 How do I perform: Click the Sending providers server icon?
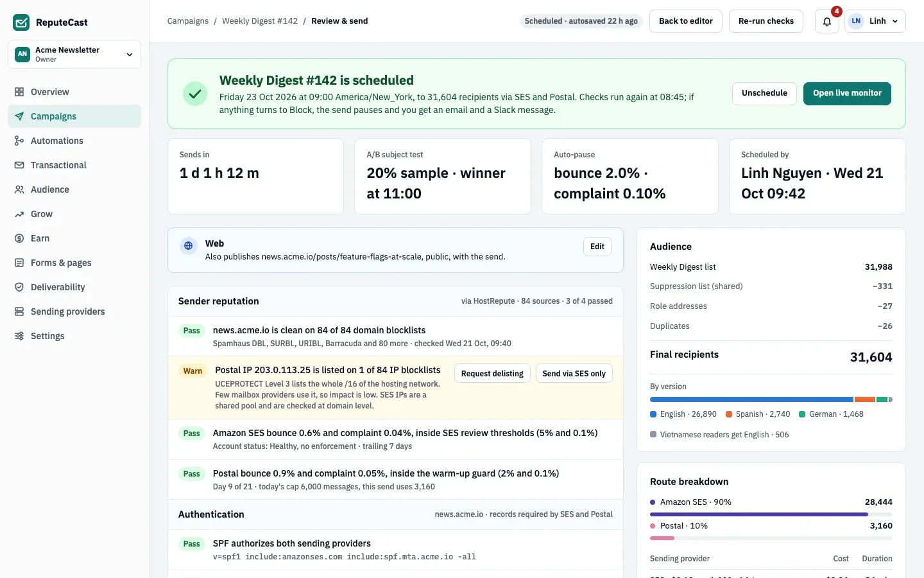pyautogui.click(x=19, y=311)
